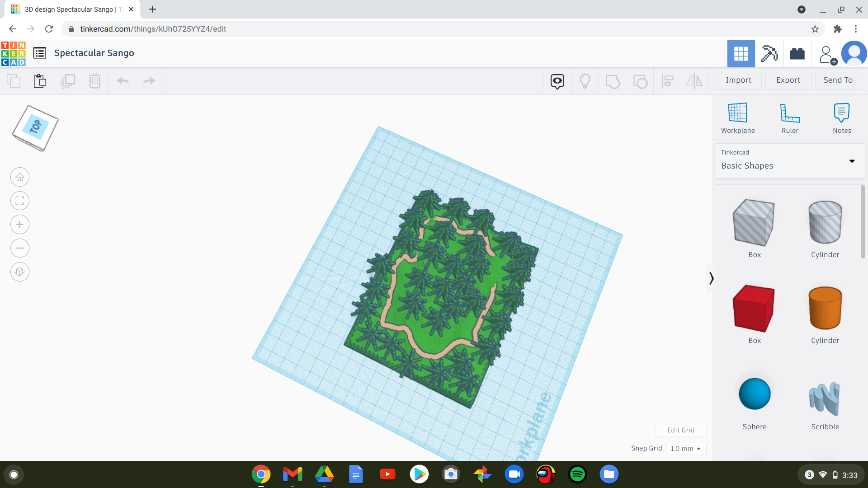Image resolution: width=868 pixels, height=488 pixels.
Task: Open the designs list icon
Action: (40, 53)
